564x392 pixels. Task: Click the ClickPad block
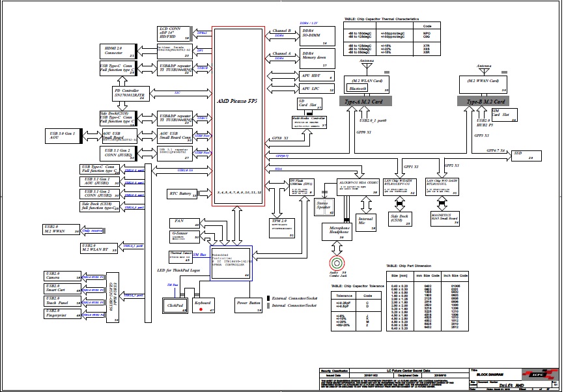[x=173, y=305]
